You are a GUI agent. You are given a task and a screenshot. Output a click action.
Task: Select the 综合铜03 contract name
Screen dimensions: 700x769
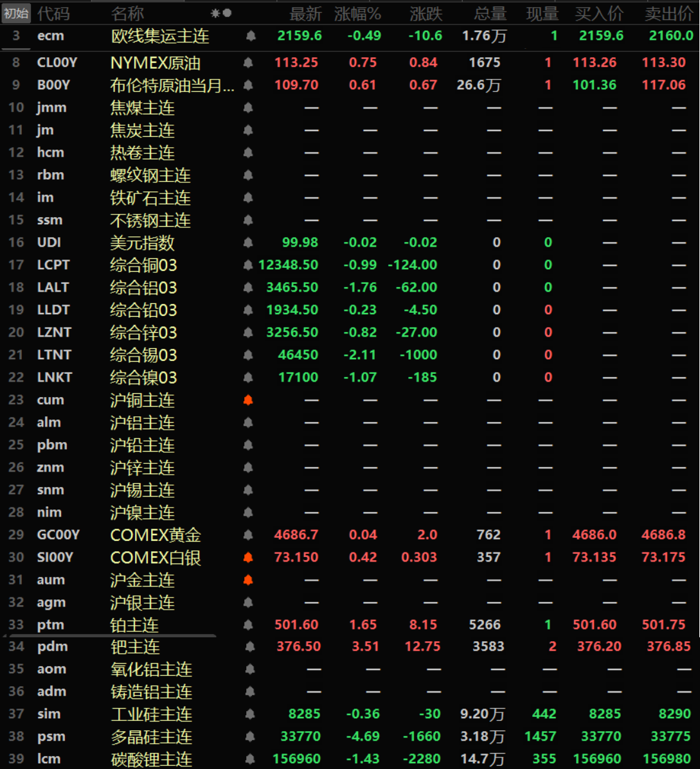coord(143,265)
